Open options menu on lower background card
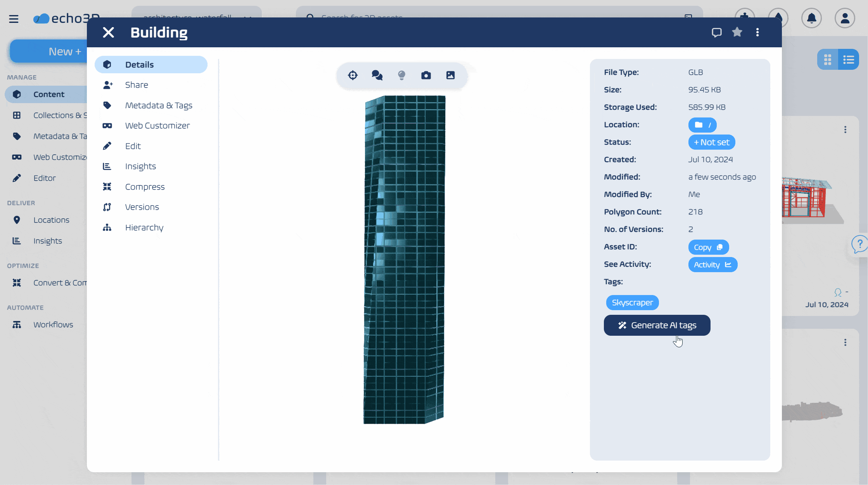Viewport: 868px width, 485px height. [x=845, y=343]
